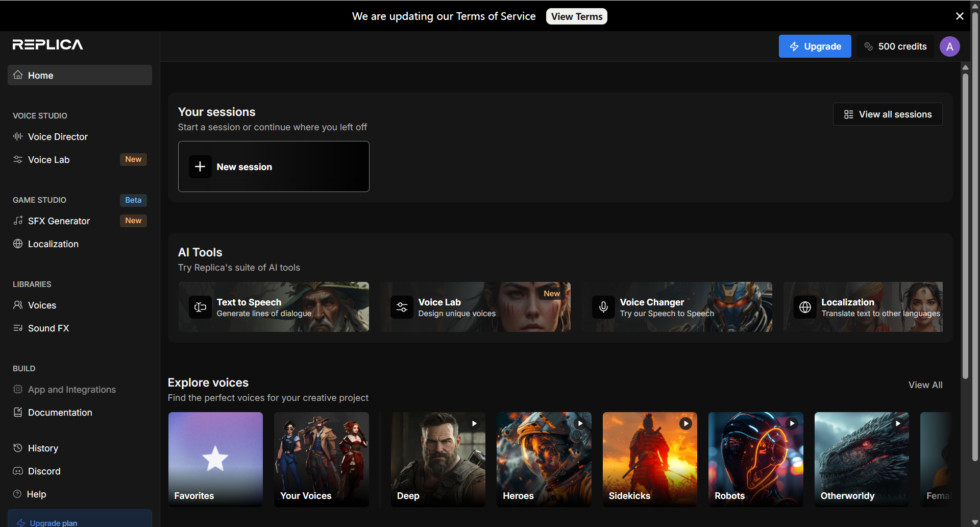The width and height of the screenshot is (980, 527).
Task: Click the Documentation book icon
Action: tap(18, 412)
